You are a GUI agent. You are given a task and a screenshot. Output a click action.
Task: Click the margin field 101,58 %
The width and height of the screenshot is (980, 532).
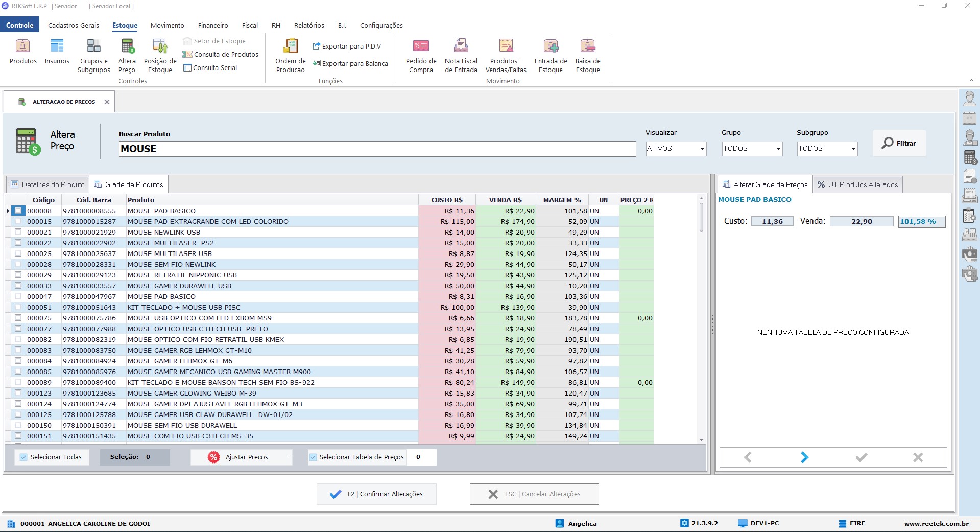pyautogui.click(x=921, y=221)
